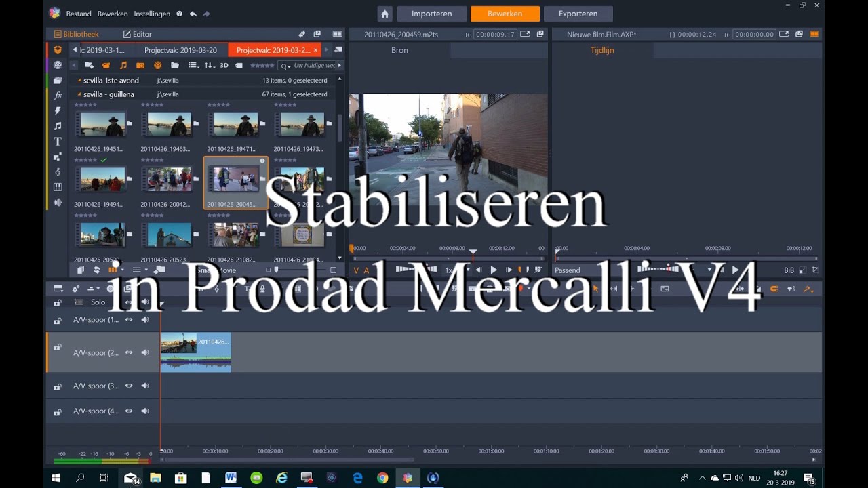Open the transitions lightning library category

tap(58, 110)
